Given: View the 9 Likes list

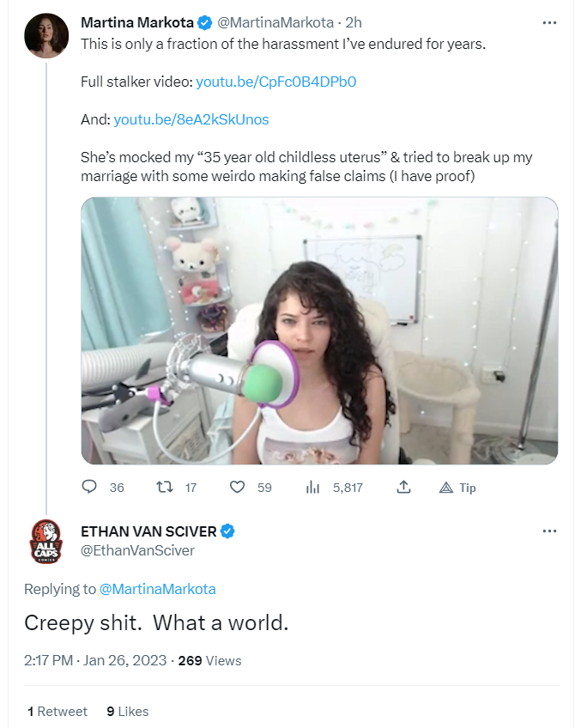Looking at the screenshot, I should (x=128, y=712).
